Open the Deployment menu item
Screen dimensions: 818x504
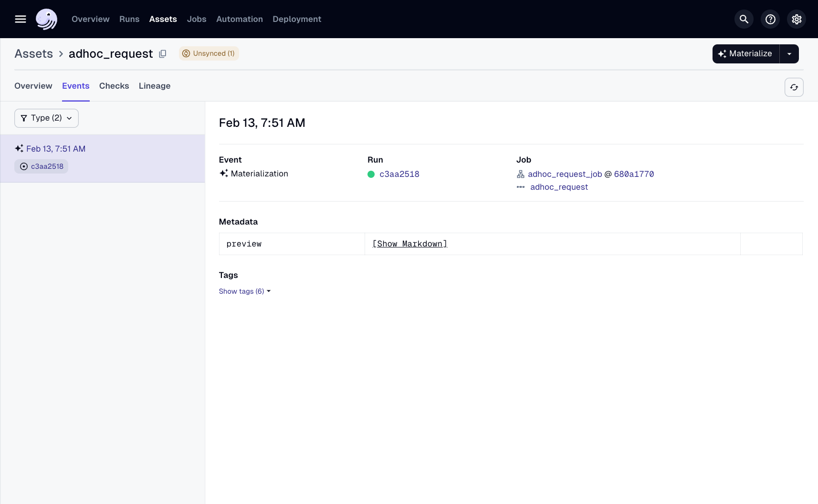point(296,19)
